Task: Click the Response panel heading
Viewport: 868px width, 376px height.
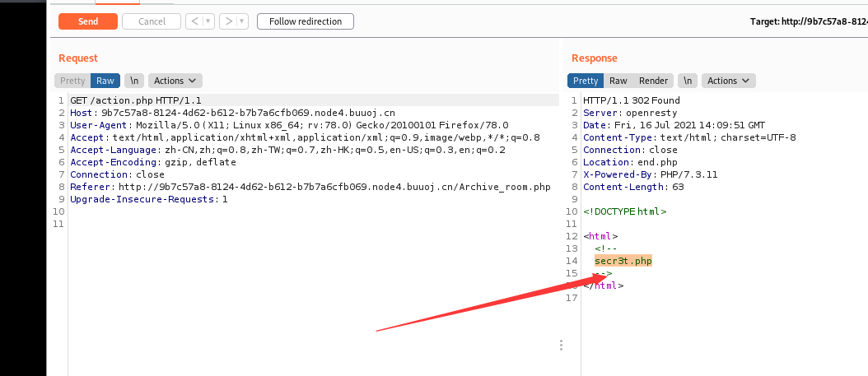Action: coord(595,58)
